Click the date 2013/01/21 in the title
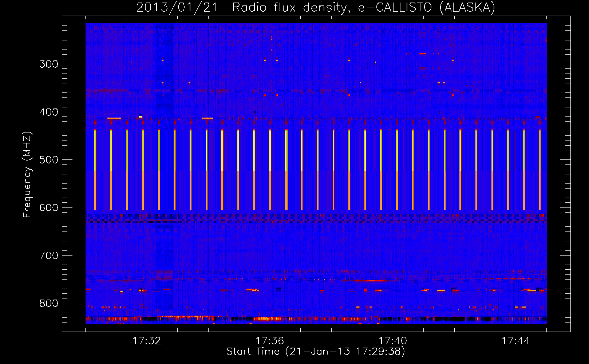This screenshot has height=364, width=589. (177, 7)
